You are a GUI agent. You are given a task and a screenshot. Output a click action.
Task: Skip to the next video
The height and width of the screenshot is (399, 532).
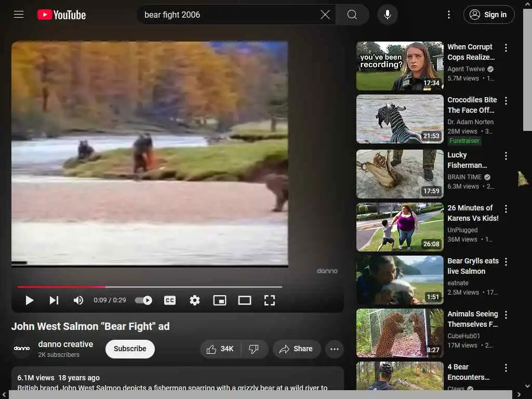click(x=54, y=300)
